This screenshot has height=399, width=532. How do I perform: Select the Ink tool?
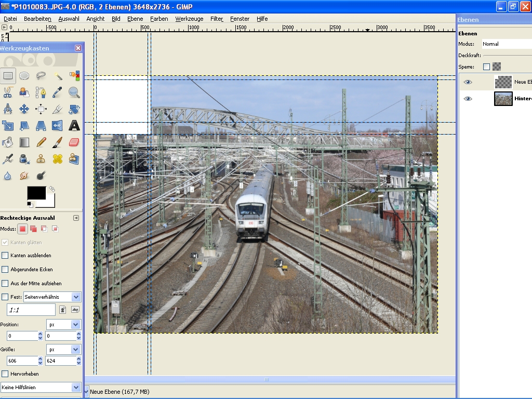click(24, 159)
